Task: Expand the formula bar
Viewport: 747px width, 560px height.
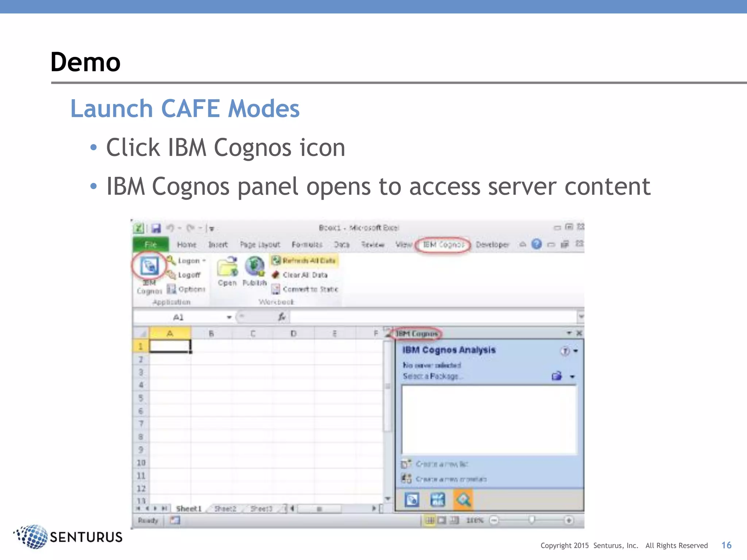Action: (x=581, y=316)
